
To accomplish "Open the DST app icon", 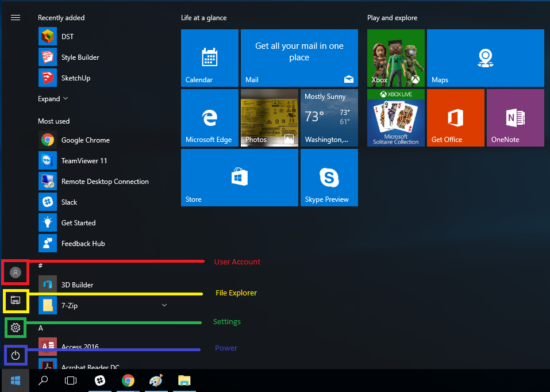I will 47,36.
